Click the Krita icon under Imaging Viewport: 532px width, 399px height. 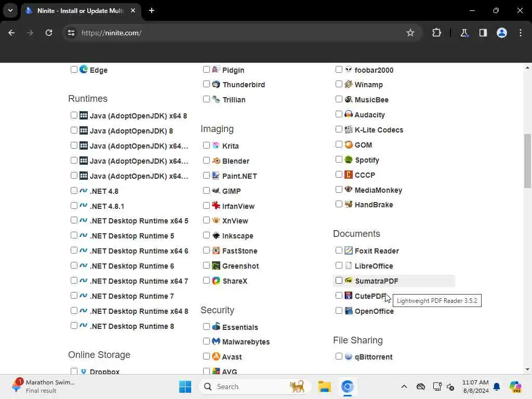click(x=216, y=145)
